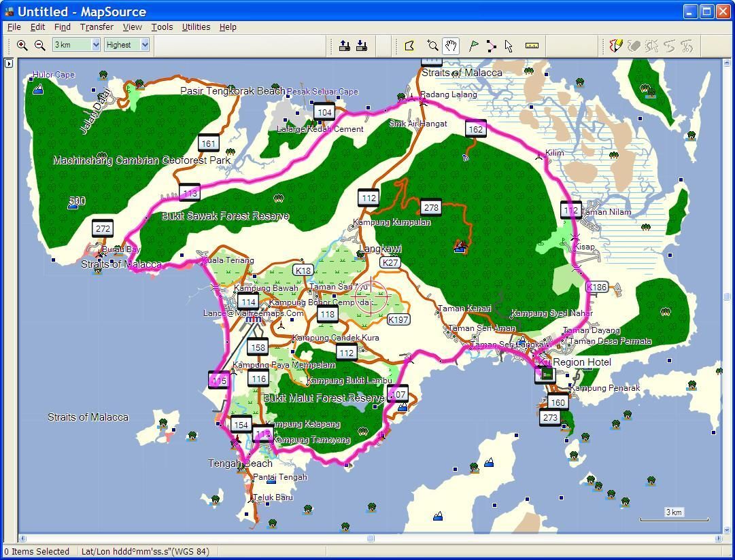Click the road 160 shield marker
Image resolution: width=735 pixels, height=560 pixels.
tap(558, 402)
